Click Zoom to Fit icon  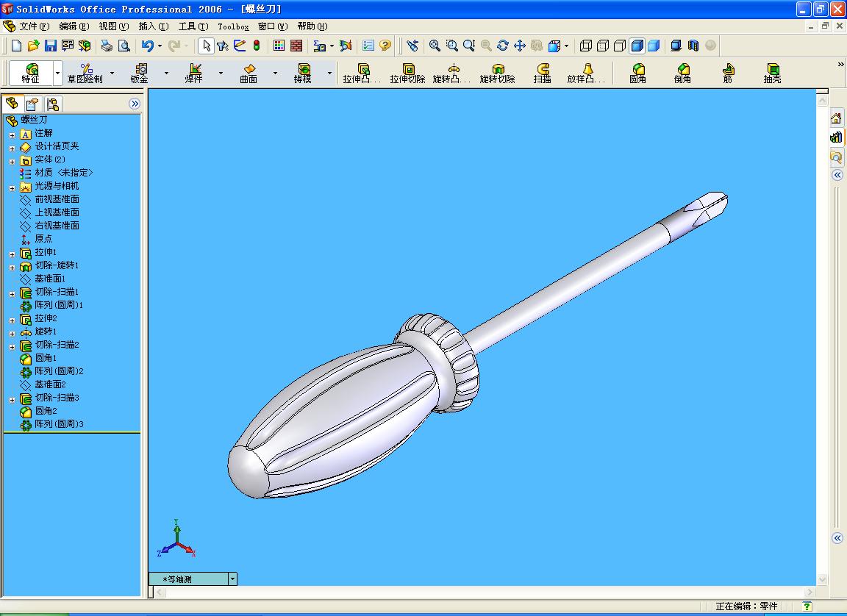pos(435,46)
